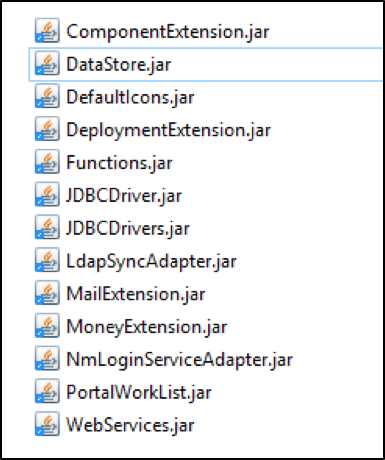Click the DataStore.jar file icon
The height and width of the screenshot is (460, 385).
click(x=47, y=63)
